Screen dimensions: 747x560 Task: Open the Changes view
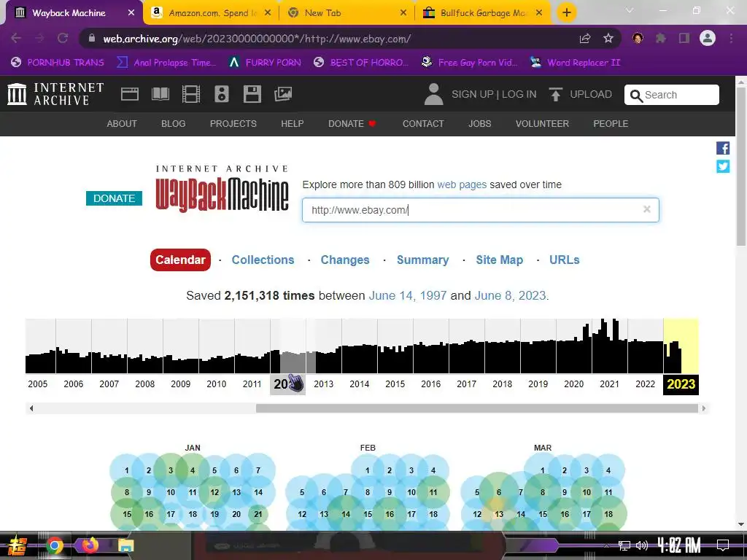pos(345,260)
